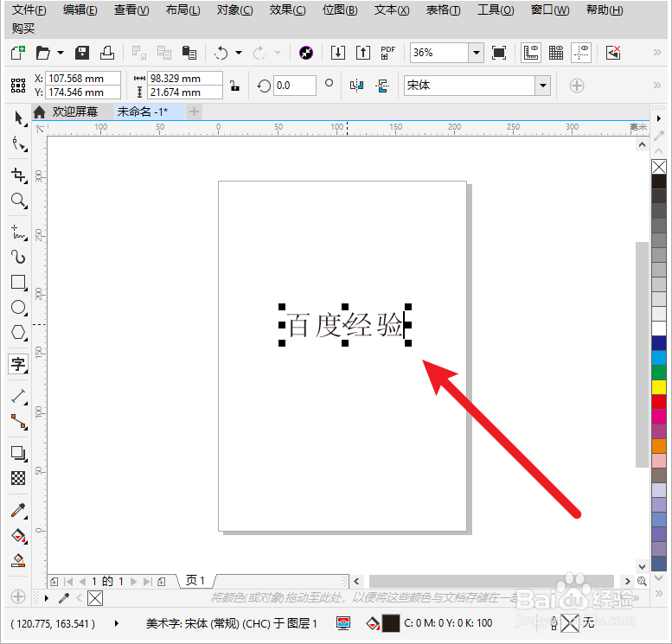This screenshot has width=672, height=644.
Task: Click the object width field
Action: (x=185, y=79)
